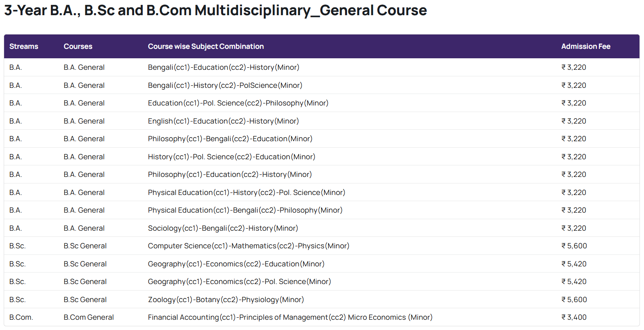Select the Physical Education-Bengali-Philosophy combination
Screen dimensions: 644x330
pos(245,210)
